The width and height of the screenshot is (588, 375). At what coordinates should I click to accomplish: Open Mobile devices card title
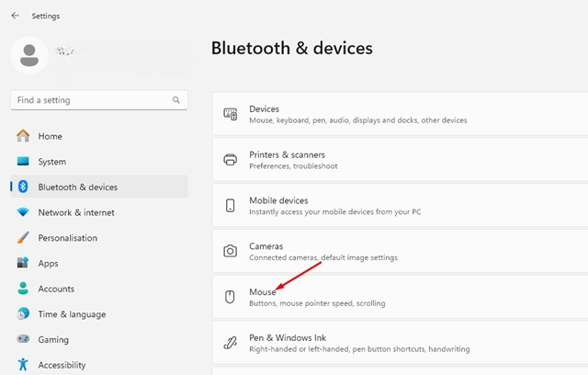click(278, 200)
